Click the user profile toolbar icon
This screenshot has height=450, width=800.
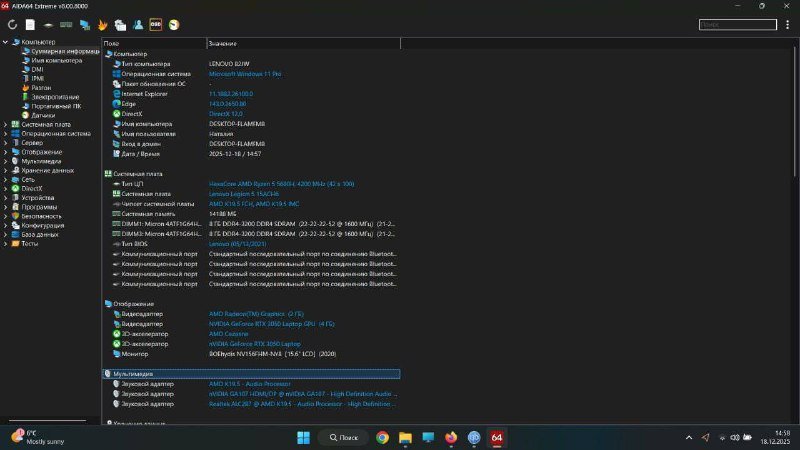[x=138, y=24]
